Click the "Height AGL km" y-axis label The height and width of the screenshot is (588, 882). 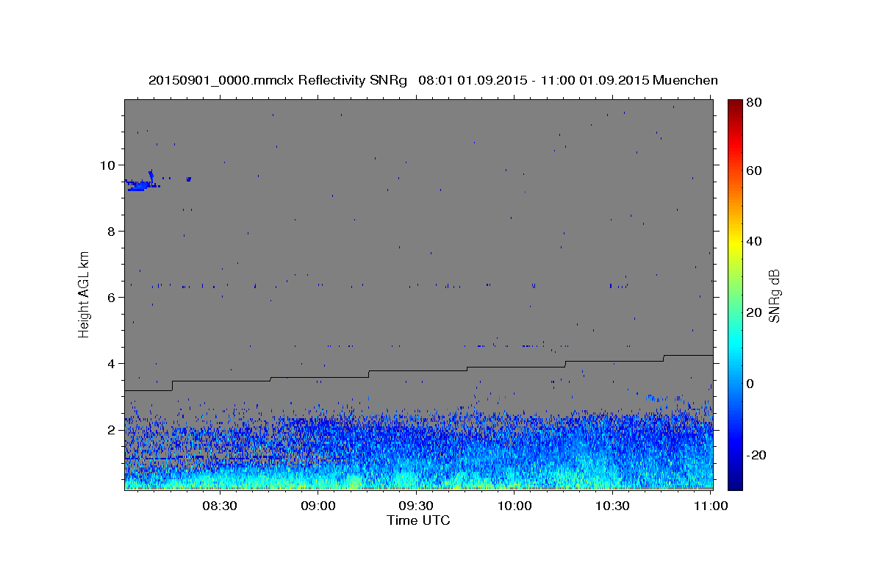(x=85, y=294)
